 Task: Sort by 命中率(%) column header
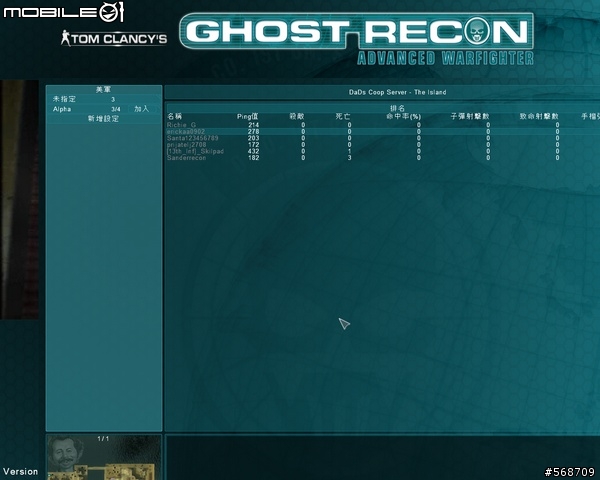[403, 116]
